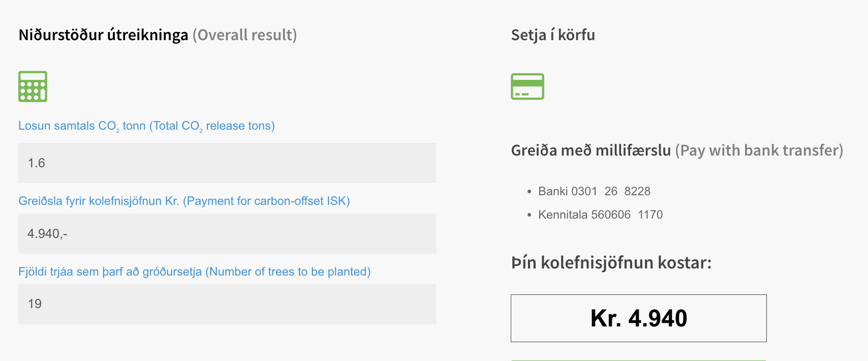Click the Niðurstöður útreikninga heading
Screen dimensions: 868x361
click(103, 35)
